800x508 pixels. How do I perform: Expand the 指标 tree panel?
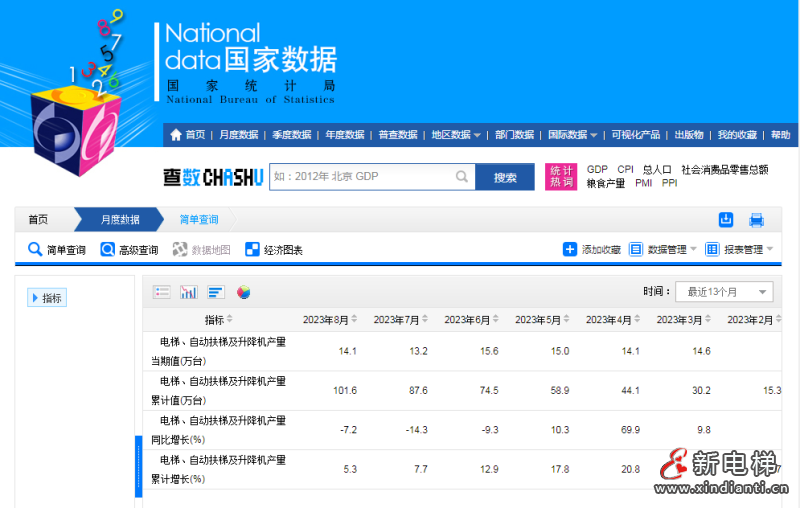46,298
